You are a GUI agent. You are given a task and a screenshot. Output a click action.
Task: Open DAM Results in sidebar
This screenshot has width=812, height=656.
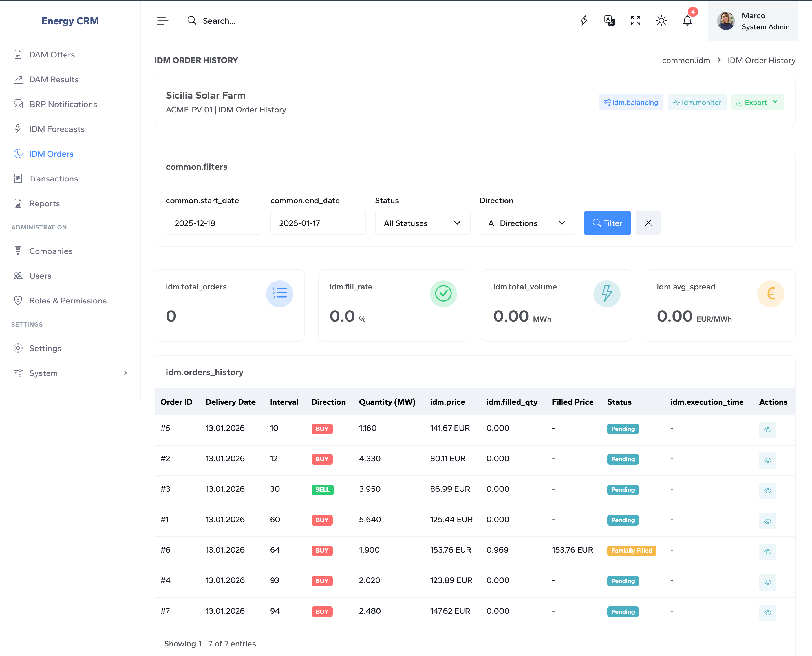click(x=54, y=79)
